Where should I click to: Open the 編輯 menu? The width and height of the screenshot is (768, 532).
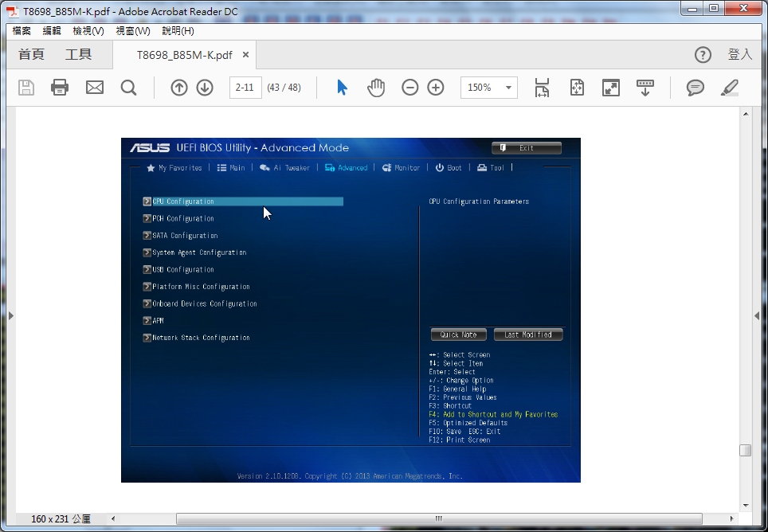52,31
